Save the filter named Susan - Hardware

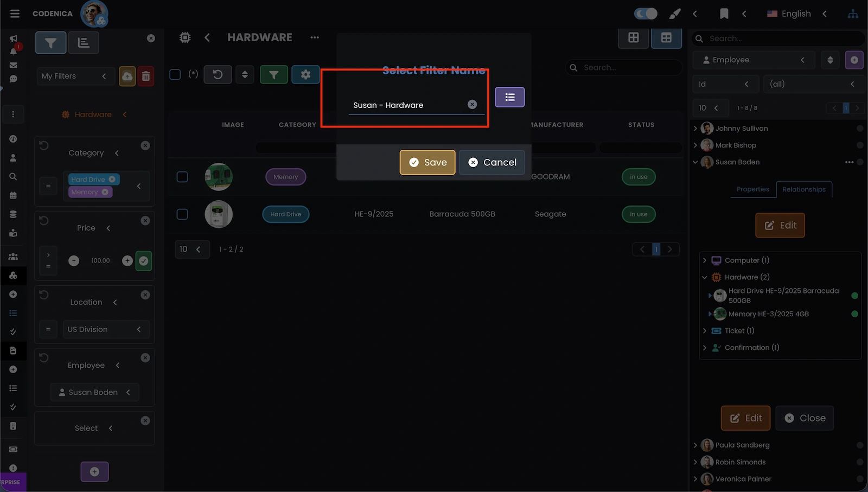tap(427, 162)
